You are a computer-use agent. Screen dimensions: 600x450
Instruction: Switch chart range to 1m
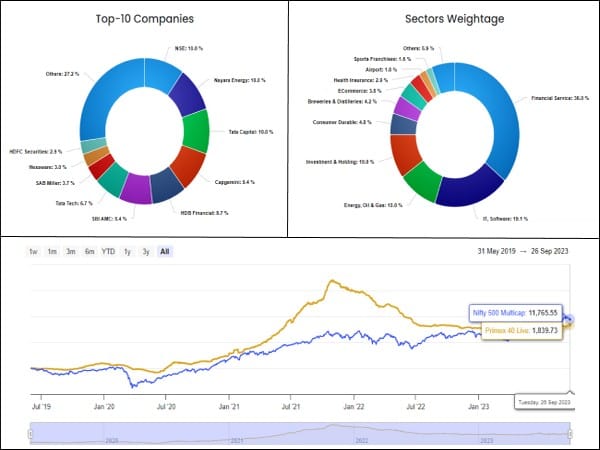click(52, 251)
